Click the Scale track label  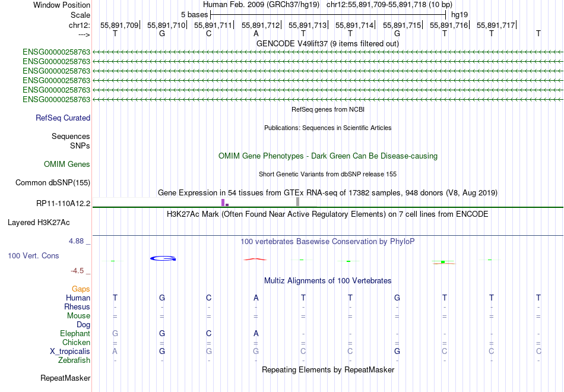click(x=80, y=15)
